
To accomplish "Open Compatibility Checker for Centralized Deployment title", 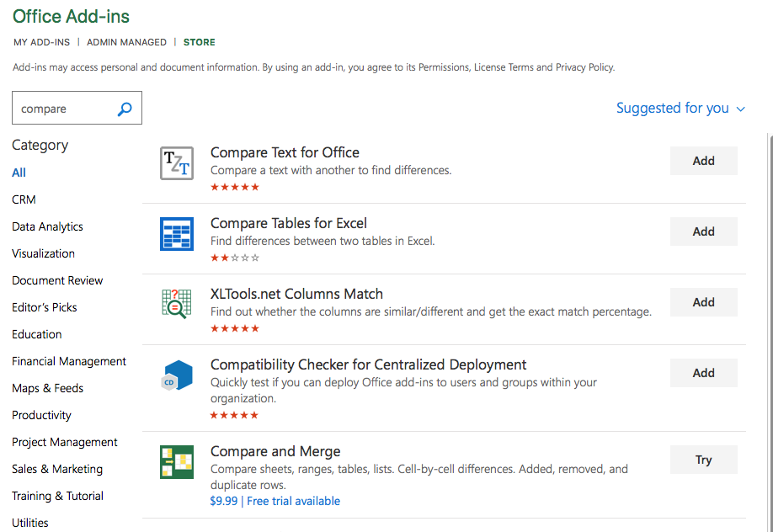I will (368, 364).
